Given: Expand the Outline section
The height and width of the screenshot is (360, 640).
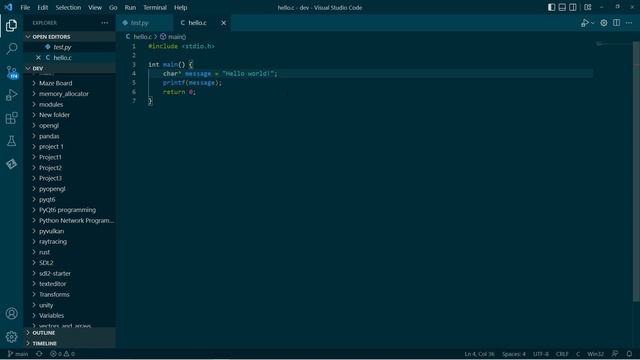Looking at the screenshot, I should pos(69,333).
